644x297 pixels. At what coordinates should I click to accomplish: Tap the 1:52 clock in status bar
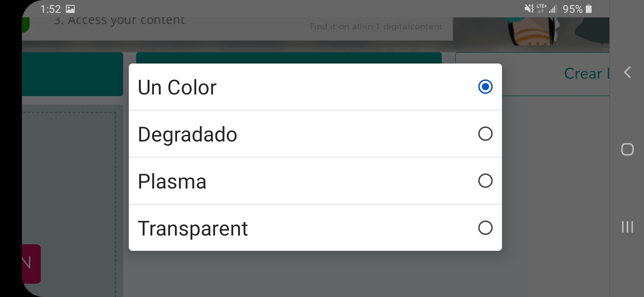[x=50, y=9]
